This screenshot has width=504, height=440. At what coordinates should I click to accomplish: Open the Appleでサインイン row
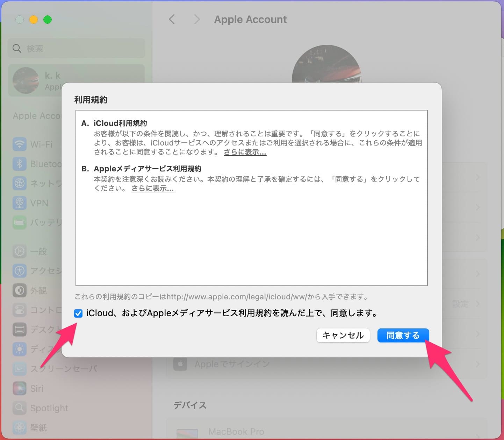[327, 364]
